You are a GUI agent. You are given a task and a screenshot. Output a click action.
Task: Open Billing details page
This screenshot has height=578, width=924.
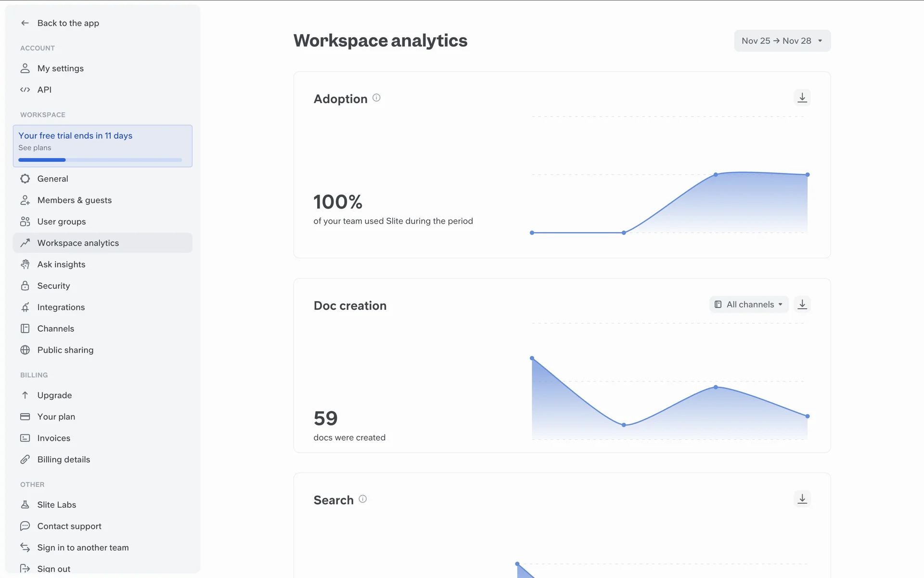click(64, 460)
